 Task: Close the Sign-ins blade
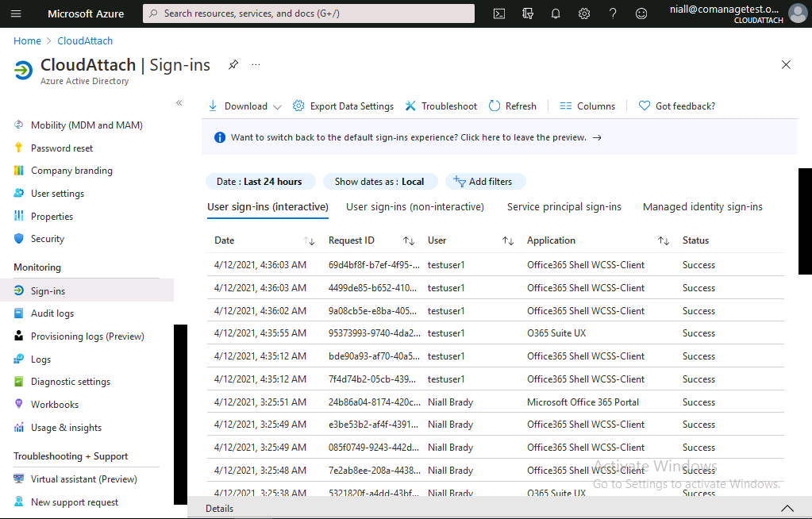[786, 65]
